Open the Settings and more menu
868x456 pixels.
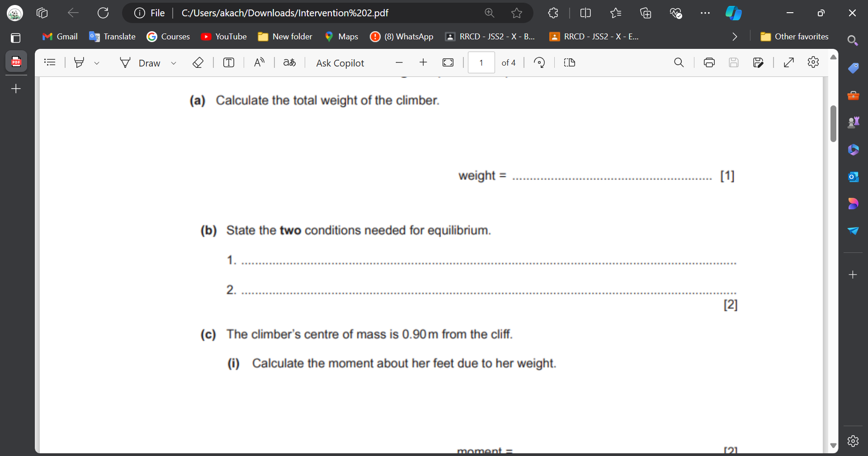(x=705, y=13)
